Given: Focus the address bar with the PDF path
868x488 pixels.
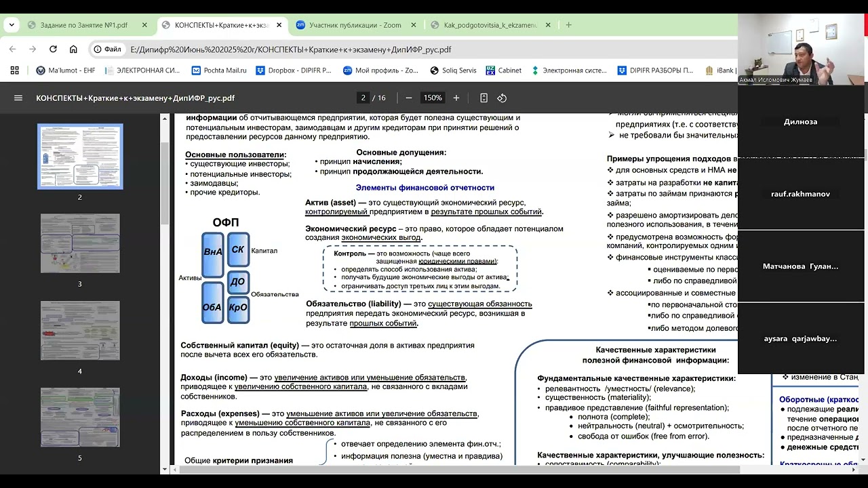Looking at the screenshot, I should (292, 49).
